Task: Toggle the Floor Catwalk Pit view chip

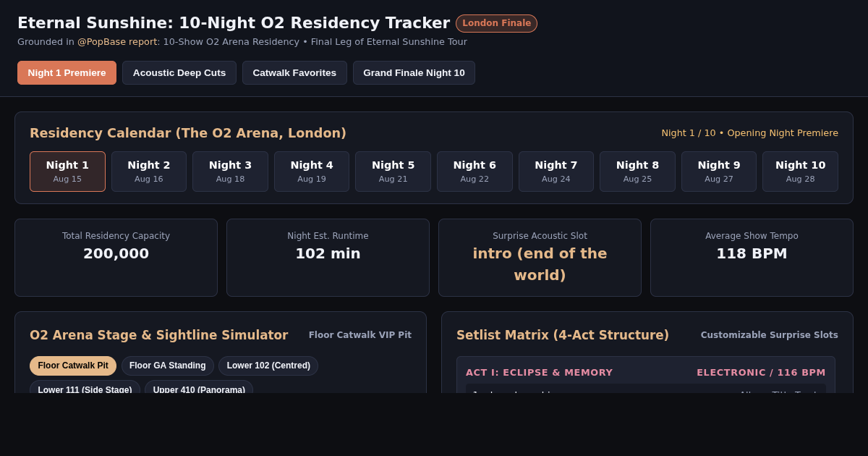Action: pos(73,366)
